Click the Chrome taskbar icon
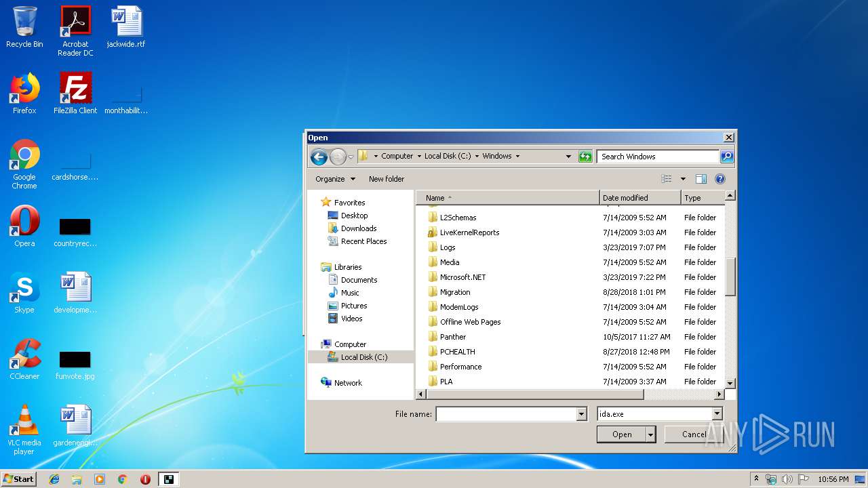The height and width of the screenshot is (488, 868). [122, 479]
